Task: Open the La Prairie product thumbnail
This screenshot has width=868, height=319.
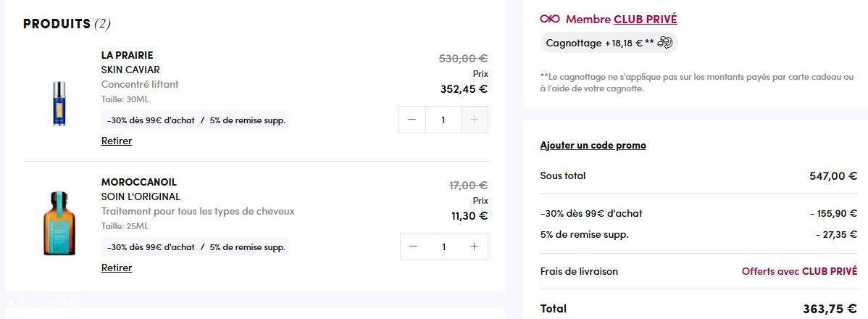Action: point(59,104)
